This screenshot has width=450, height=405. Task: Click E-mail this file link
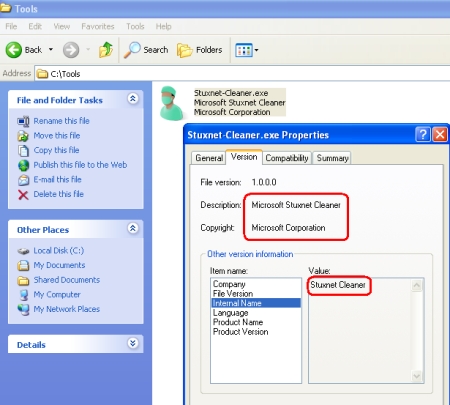57,179
